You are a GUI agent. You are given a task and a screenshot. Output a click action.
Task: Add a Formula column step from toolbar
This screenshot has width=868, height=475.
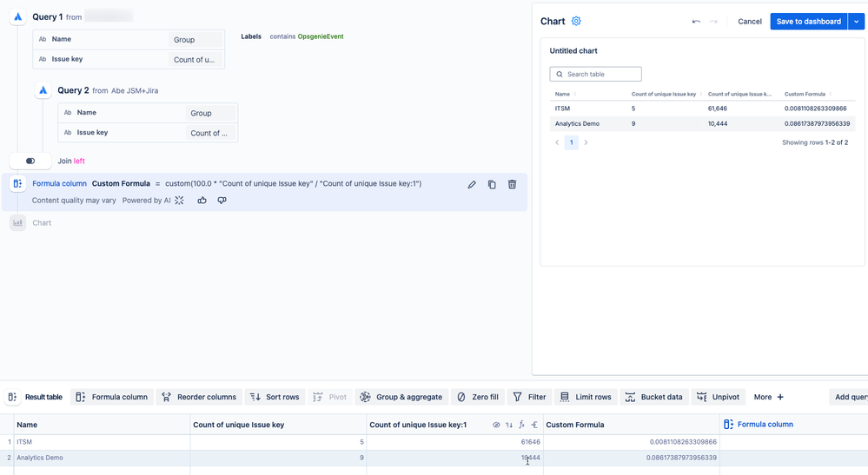point(112,397)
